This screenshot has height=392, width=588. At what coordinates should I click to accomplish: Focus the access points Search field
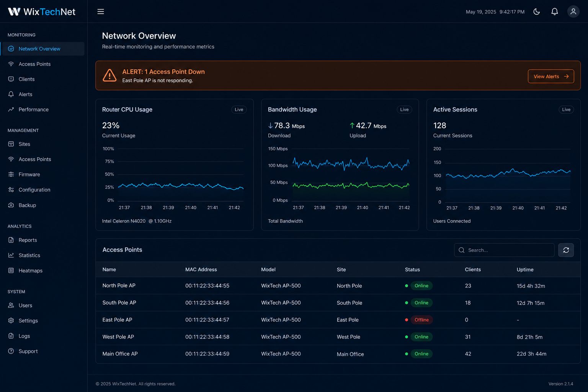point(504,250)
